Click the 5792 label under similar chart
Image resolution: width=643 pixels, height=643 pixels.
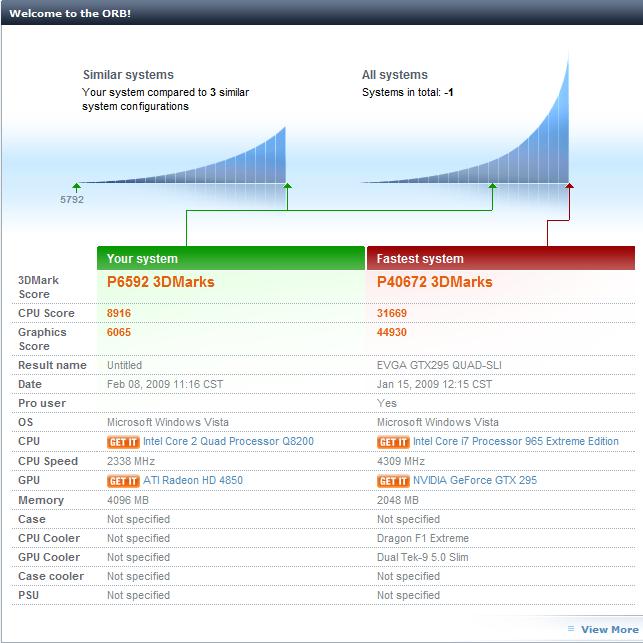point(72,200)
